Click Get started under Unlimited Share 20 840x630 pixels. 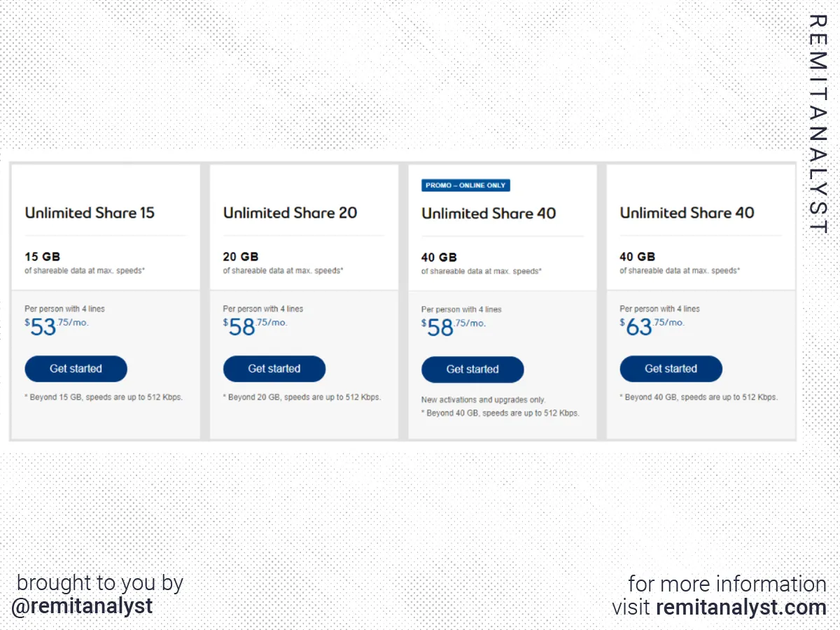pos(274,369)
